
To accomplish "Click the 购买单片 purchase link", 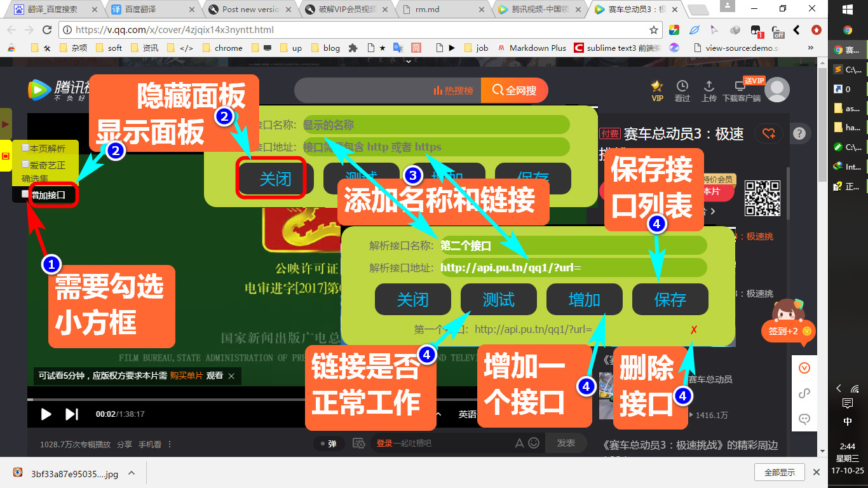I will pos(186,376).
